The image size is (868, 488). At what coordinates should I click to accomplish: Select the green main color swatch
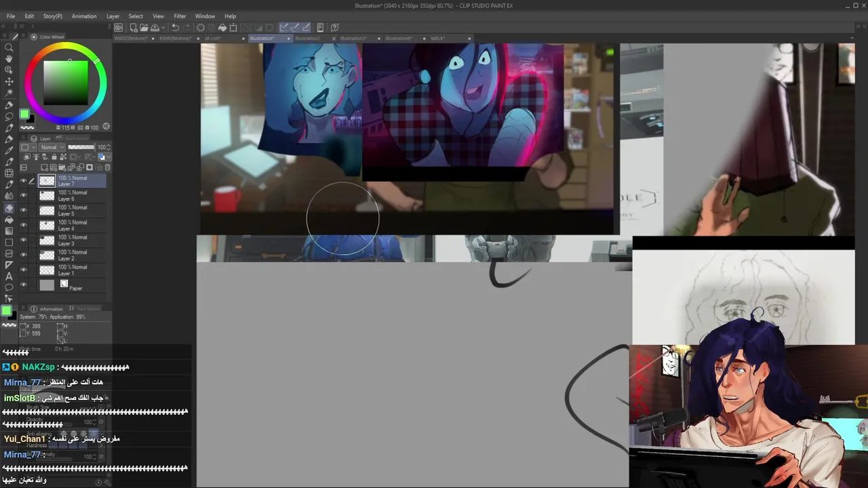pos(24,115)
